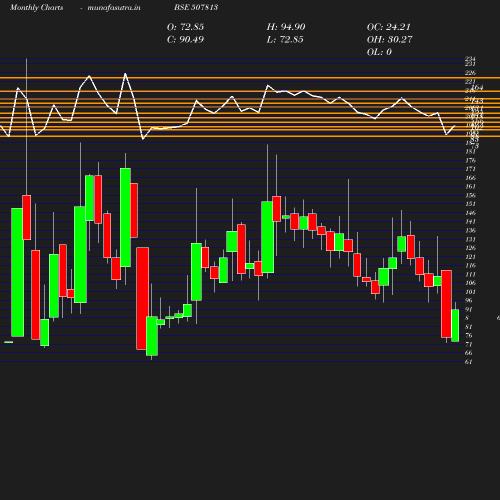Click the 116 price axis label

point(470,266)
